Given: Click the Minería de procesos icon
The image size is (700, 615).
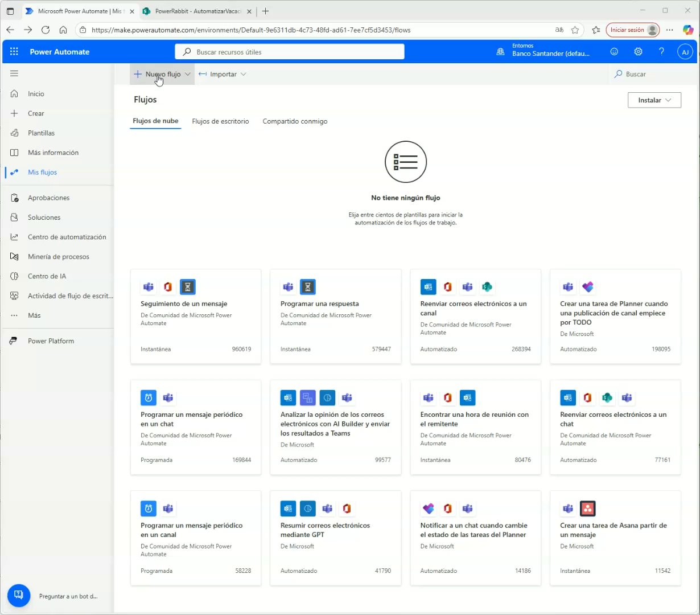Looking at the screenshot, I should tap(14, 256).
